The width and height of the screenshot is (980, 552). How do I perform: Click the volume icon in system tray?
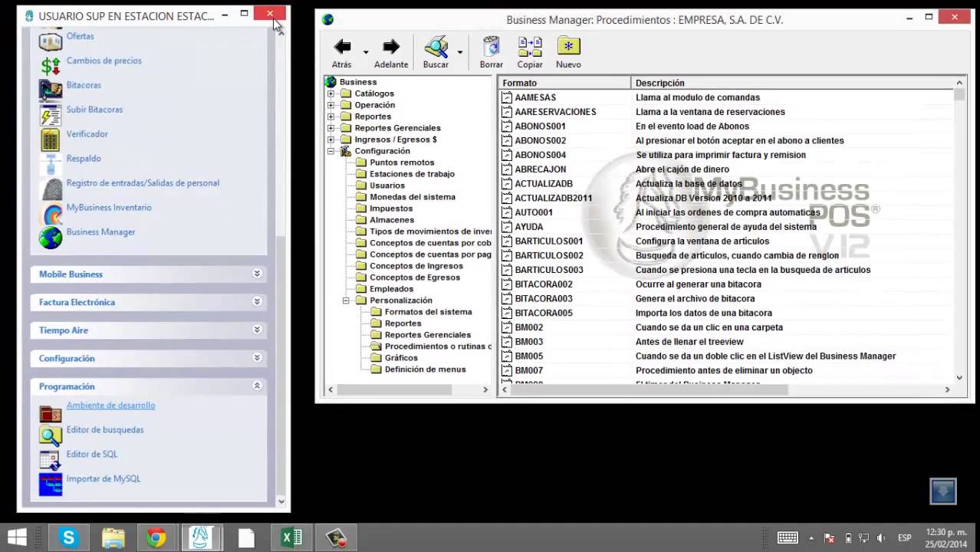click(x=880, y=538)
